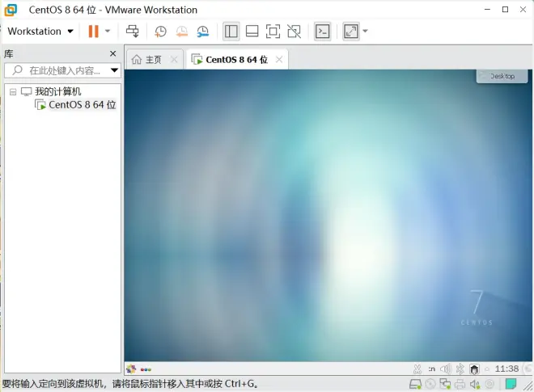534x392 pixels.
Task: Open the Workstation menu
Action: tap(40, 32)
